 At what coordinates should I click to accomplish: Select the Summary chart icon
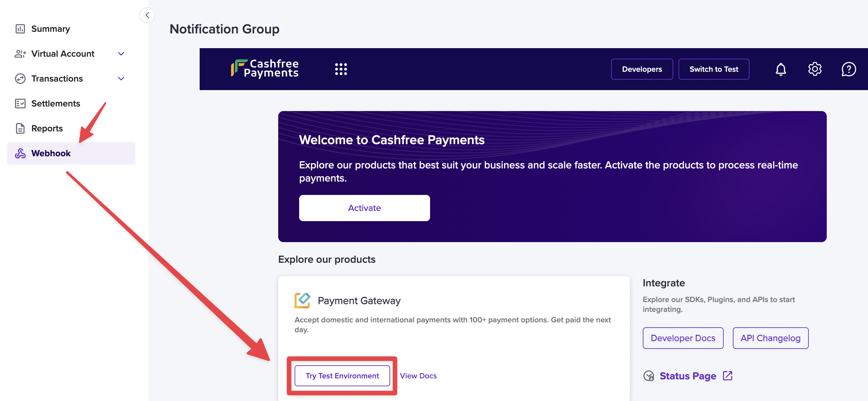(21, 29)
